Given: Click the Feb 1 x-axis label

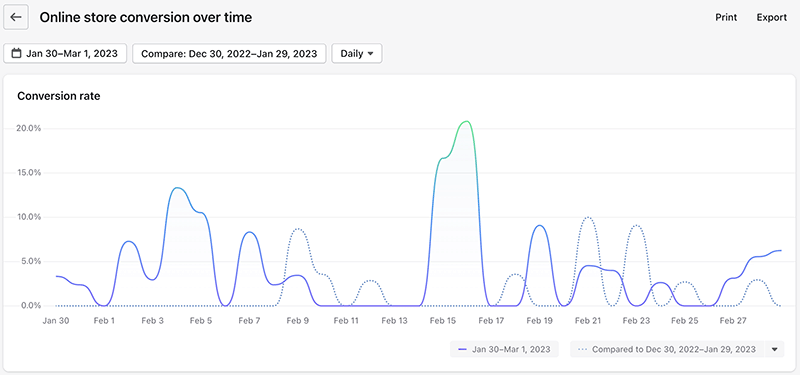Looking at the screenshot, I should tap(104, 321).
